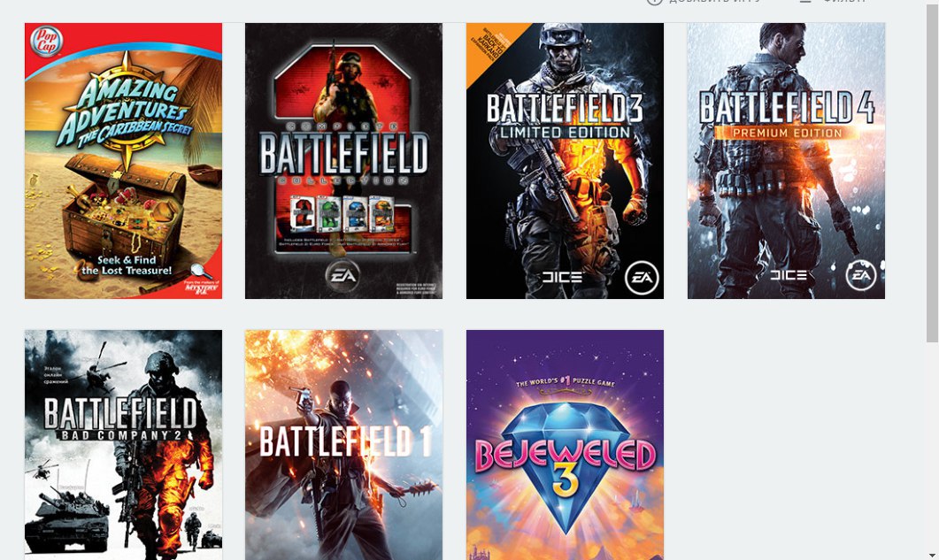Open the Bejeweled 3 game tile
The width and height of the screenshot is (939, 560).
click(565, 445)
